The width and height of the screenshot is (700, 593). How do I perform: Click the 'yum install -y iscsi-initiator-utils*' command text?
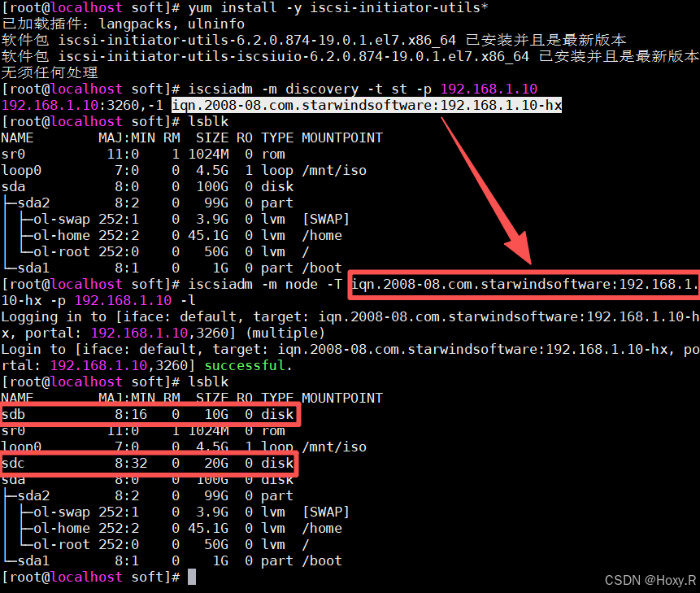(338, 7)
